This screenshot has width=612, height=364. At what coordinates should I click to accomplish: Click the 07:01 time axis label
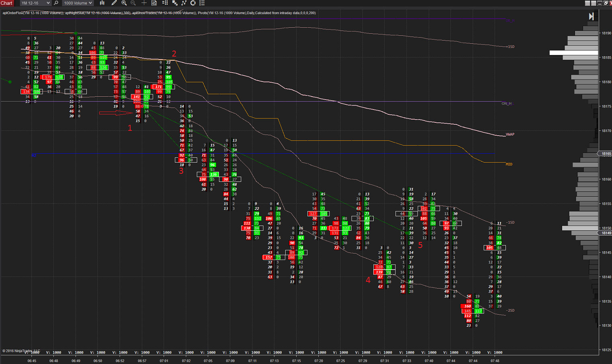[x=164, y=361]
